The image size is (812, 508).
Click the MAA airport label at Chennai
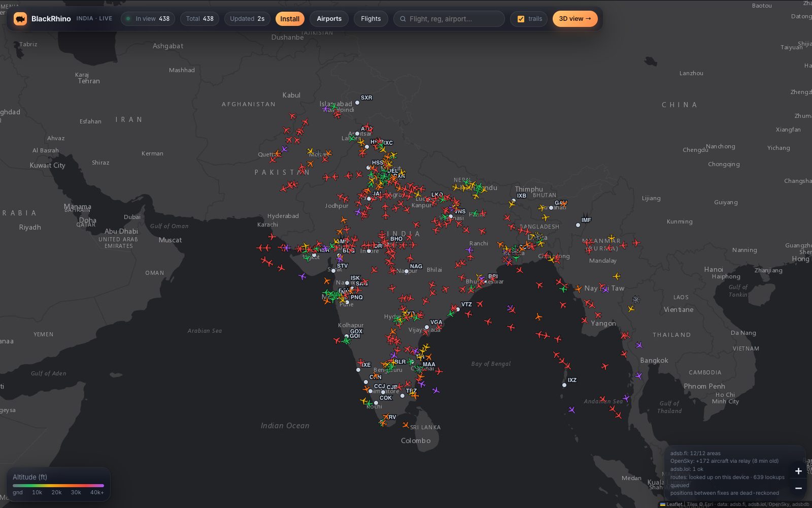coord(429,364)
